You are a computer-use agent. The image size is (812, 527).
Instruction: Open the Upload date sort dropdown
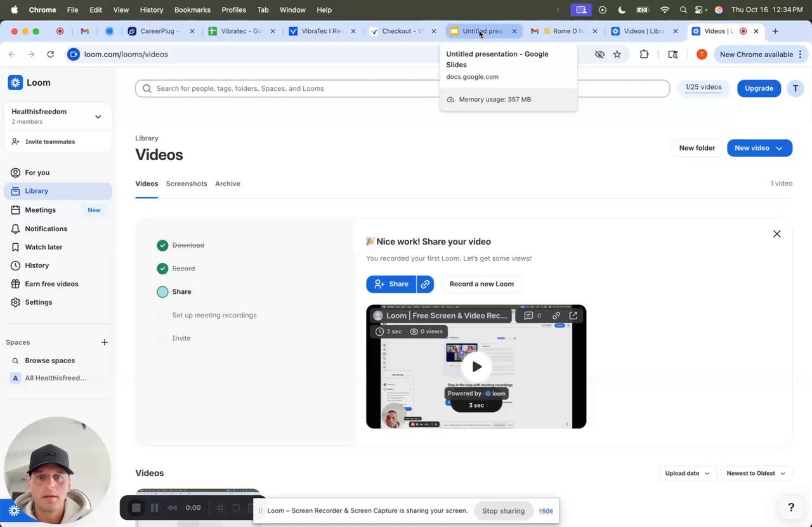coord(687,473)
